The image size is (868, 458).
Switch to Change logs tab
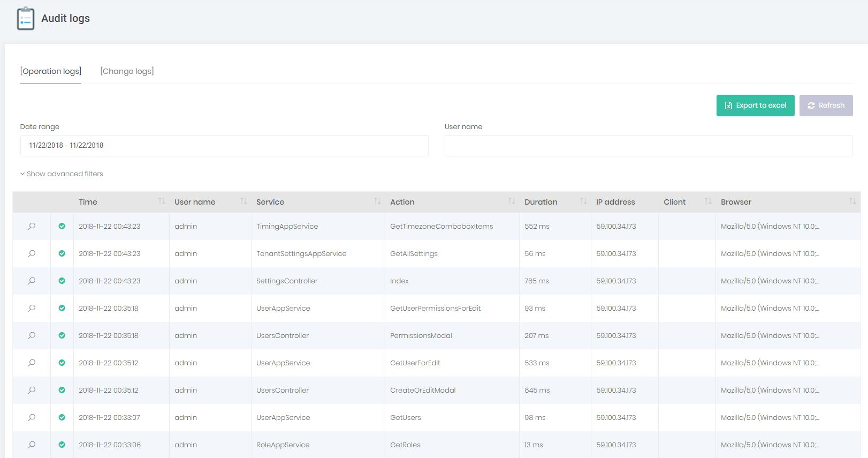127,71
